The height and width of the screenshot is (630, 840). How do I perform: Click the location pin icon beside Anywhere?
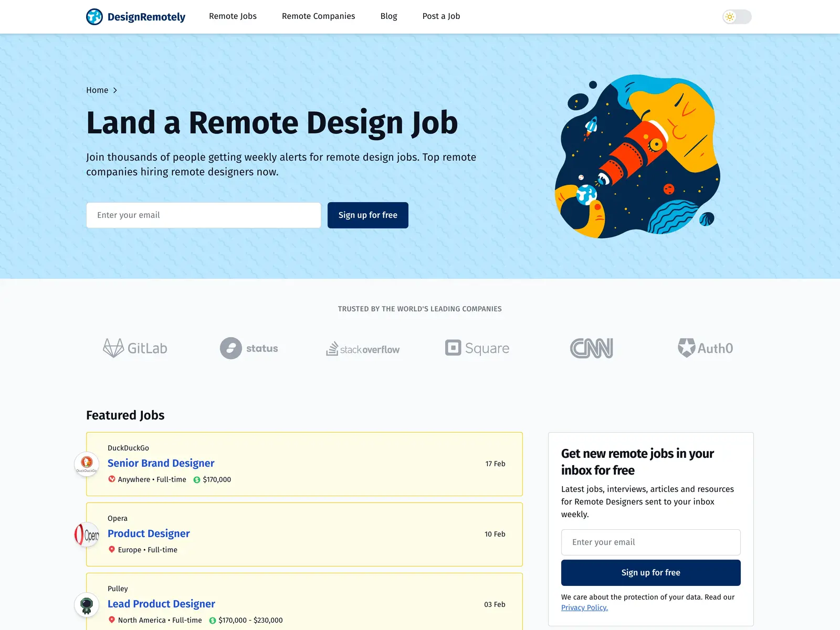(x=112, y=479)
